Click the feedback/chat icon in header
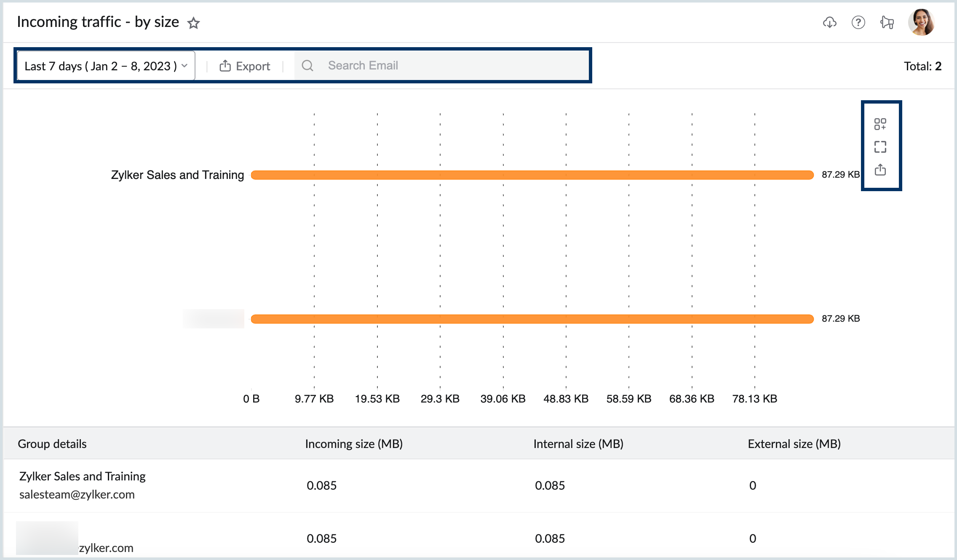Image resolution: width=957 pixels, height=560 pixels. [886, 22]
